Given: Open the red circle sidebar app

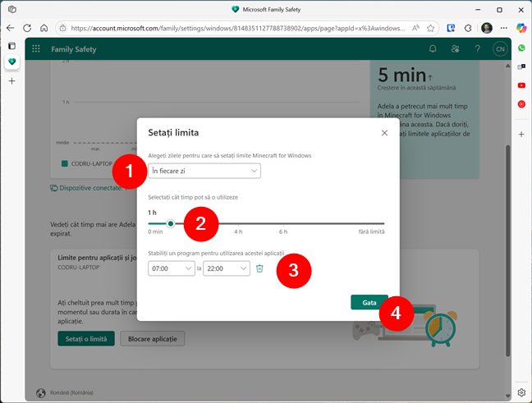Looking at the screenshot, I should (x=521, y=104).
